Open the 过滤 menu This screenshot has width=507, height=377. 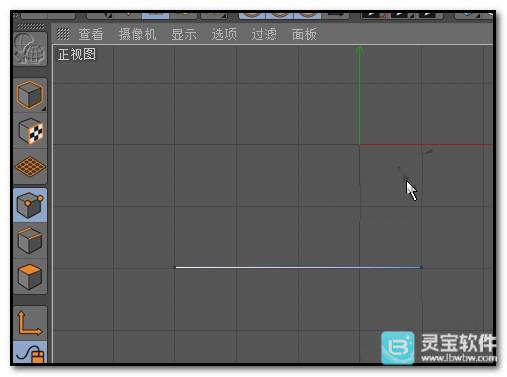point(264,34)
